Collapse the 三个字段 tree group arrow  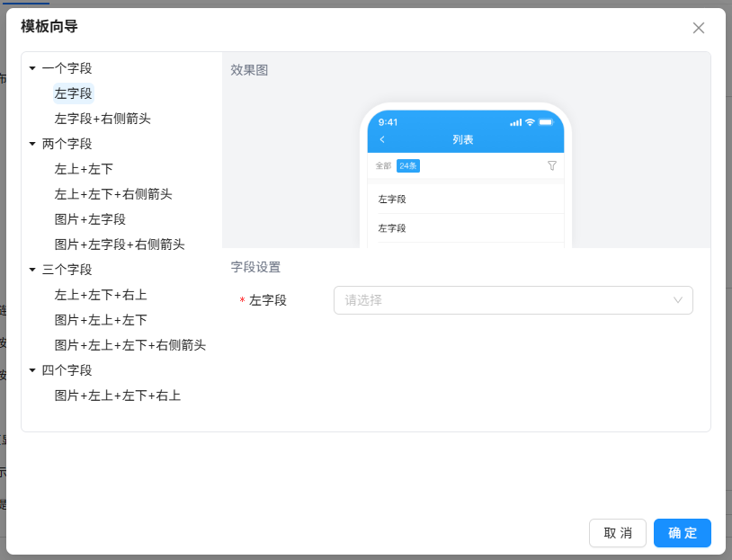(32, 270)
